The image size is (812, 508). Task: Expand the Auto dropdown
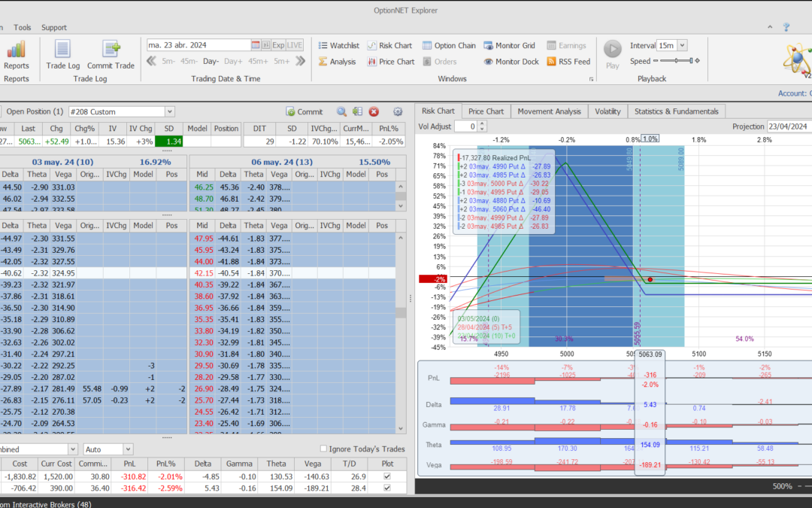(x=127, y=449)
